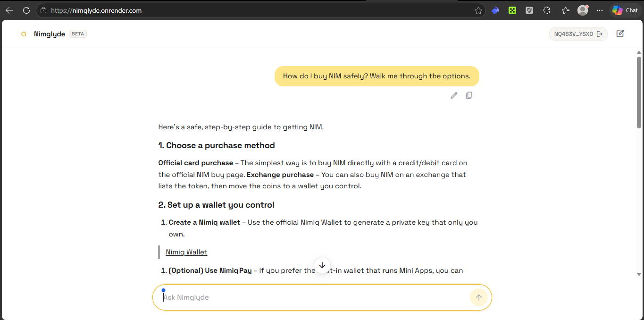This screenshot has height=320, width=644.
Task: Click the bold text '(Optional) Use Nimiq Pay'
Action: [210, 271]
